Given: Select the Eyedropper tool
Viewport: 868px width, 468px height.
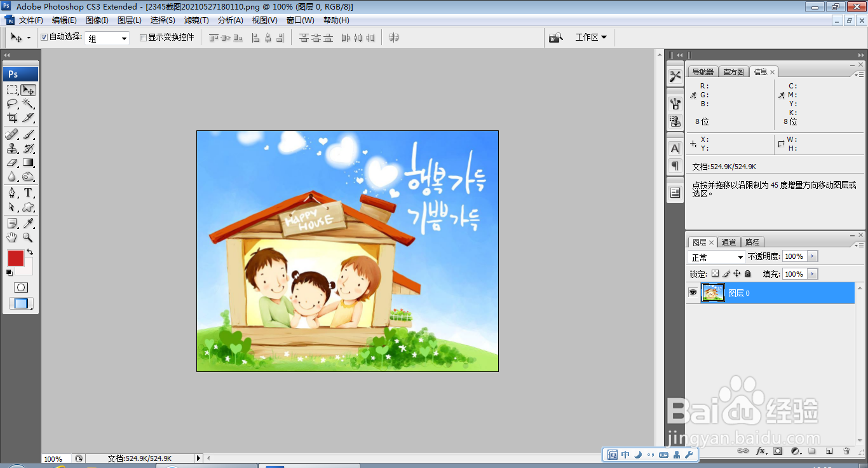Looking at the screenshot, I should coord(28,223).
